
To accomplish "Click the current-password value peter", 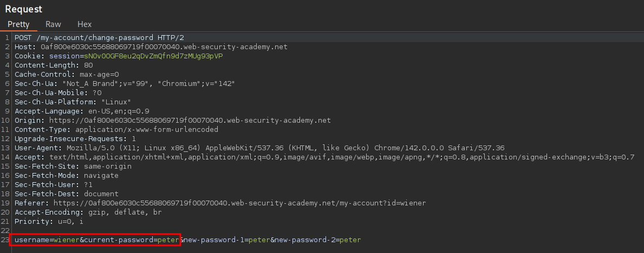I will 168,239.
